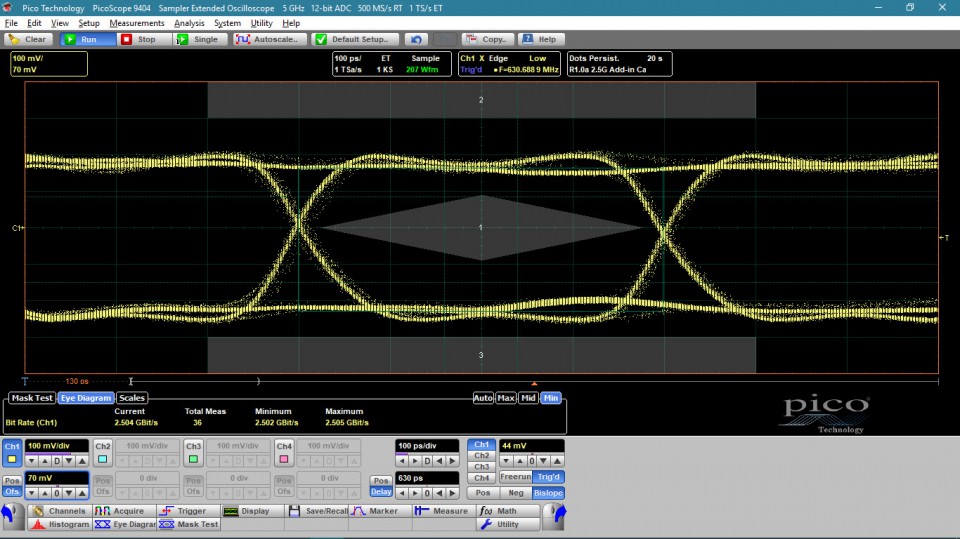Open the Default Setup options
This screenshot has height=539, width=960.
tap(355, 39)
